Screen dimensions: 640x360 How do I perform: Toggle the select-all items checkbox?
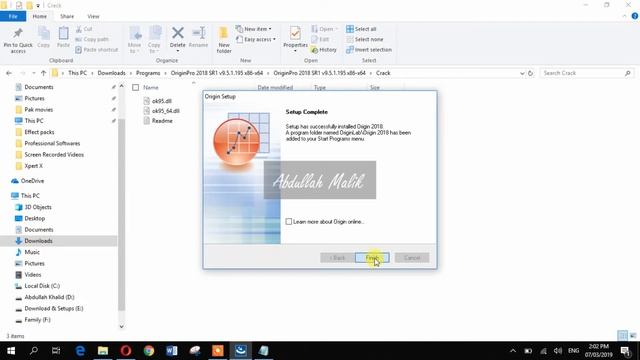136,87
